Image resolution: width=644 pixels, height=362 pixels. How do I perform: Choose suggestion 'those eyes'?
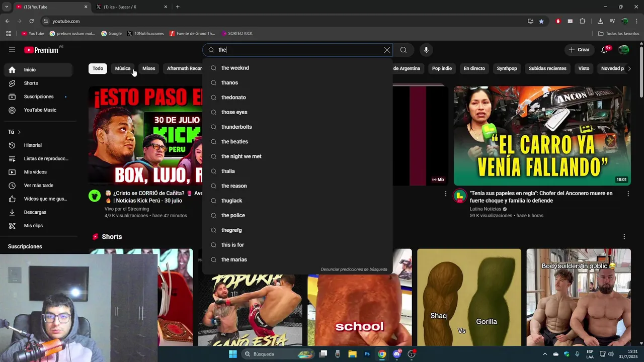click(x=297, y=112)
